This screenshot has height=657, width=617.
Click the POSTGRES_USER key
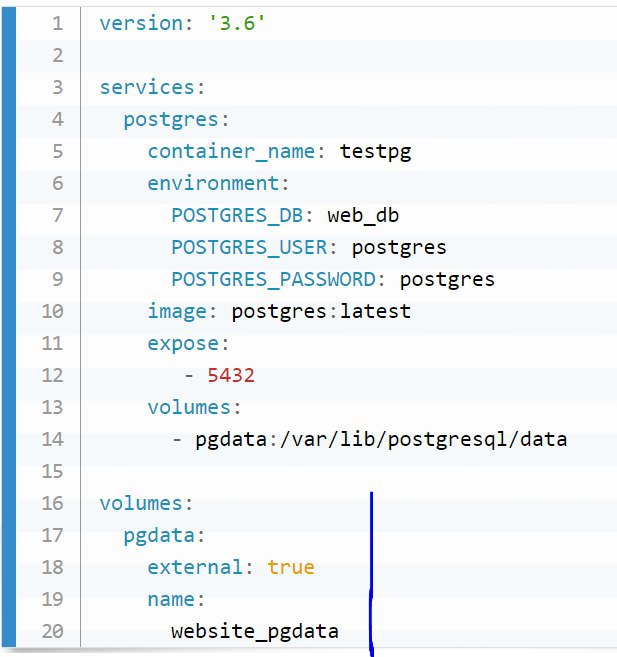click(249, 247)
